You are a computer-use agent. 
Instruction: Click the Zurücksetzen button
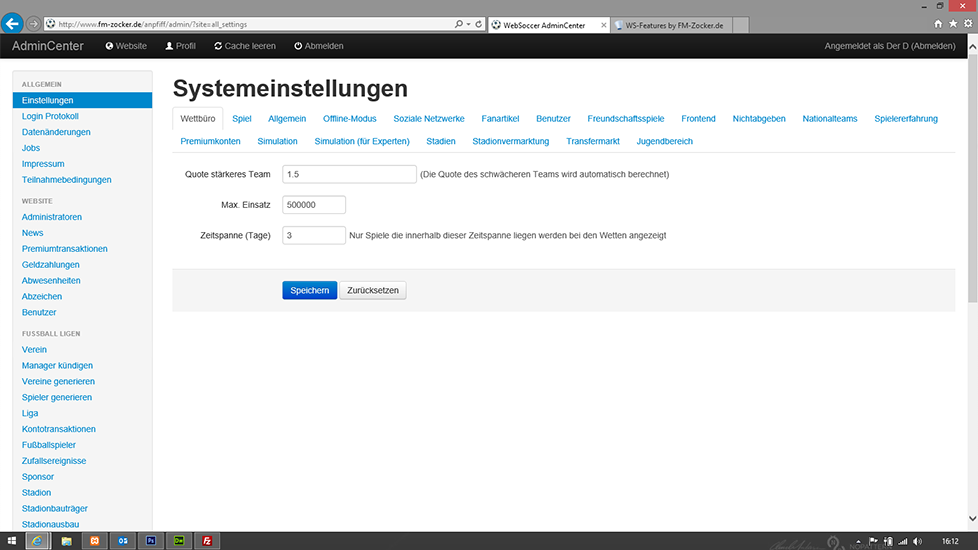pos(373,291)
